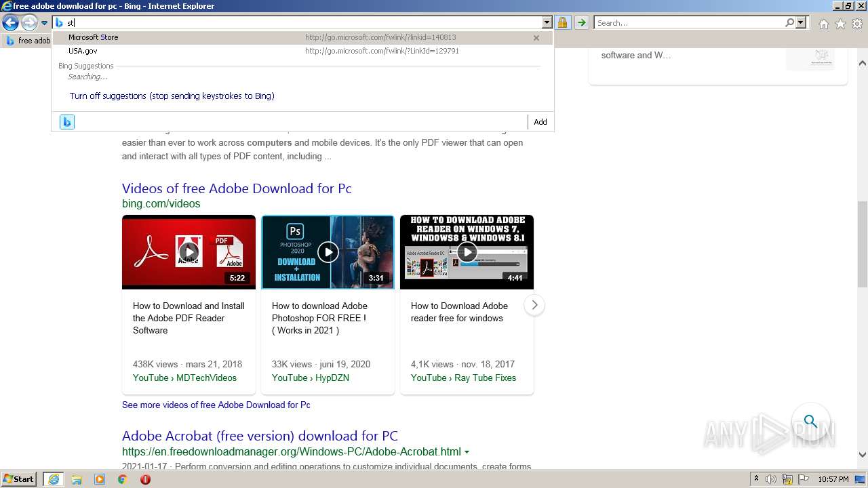Click the search magnifier icon

(x=789, y=23)
